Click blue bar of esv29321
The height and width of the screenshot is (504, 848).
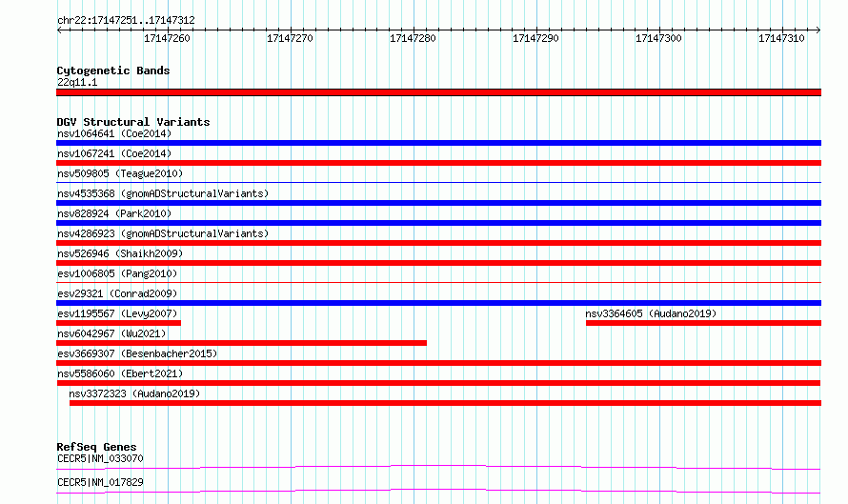(x=438, y=303)
